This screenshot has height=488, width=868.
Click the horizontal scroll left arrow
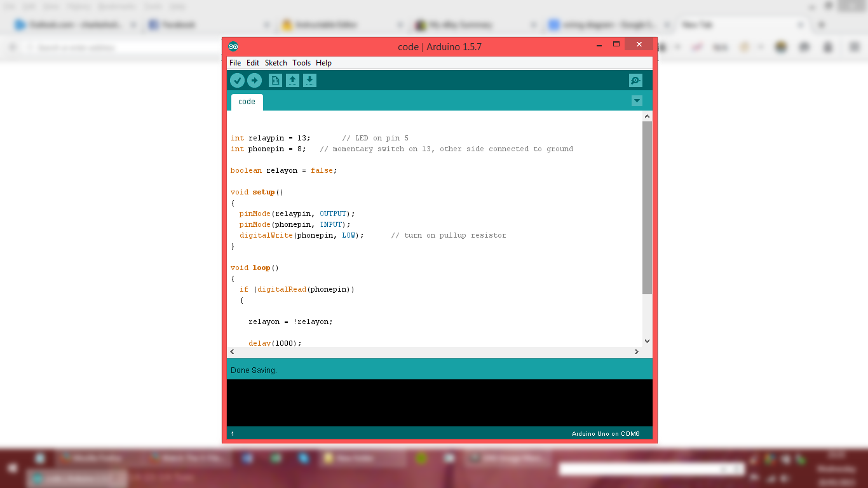click(232, 351)
